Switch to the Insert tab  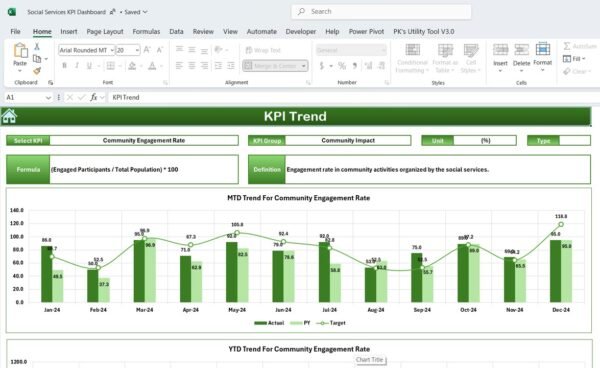tap(69, 31)
